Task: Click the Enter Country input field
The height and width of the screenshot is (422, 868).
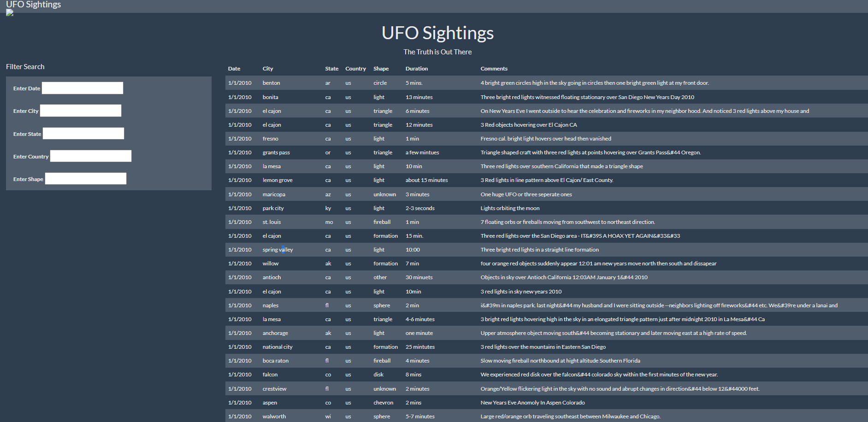Action: coord(90,156)
